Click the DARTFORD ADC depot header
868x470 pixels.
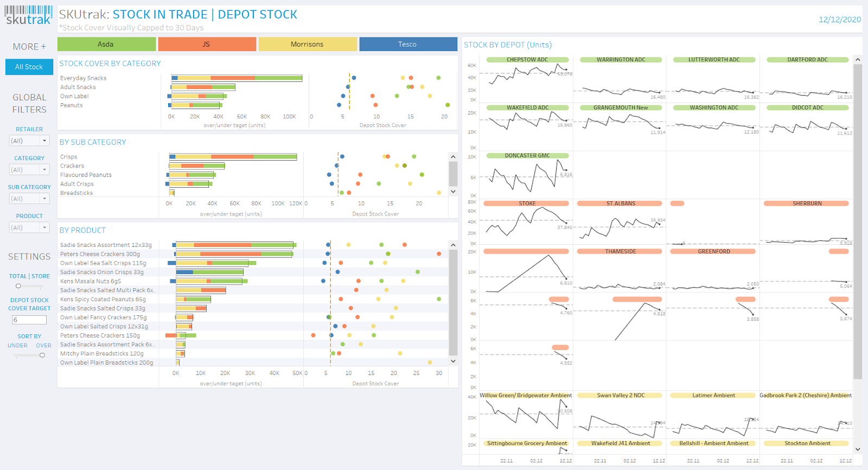point(807,60)
